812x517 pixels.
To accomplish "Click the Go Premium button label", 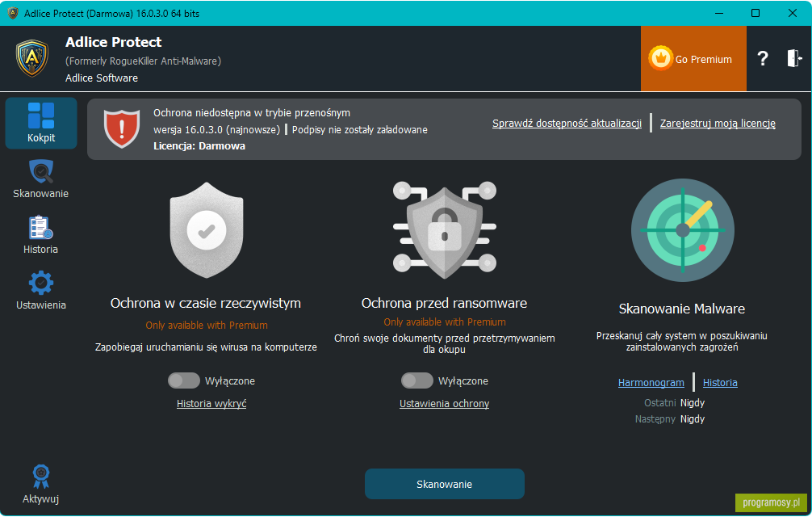I will click(703, 60).
